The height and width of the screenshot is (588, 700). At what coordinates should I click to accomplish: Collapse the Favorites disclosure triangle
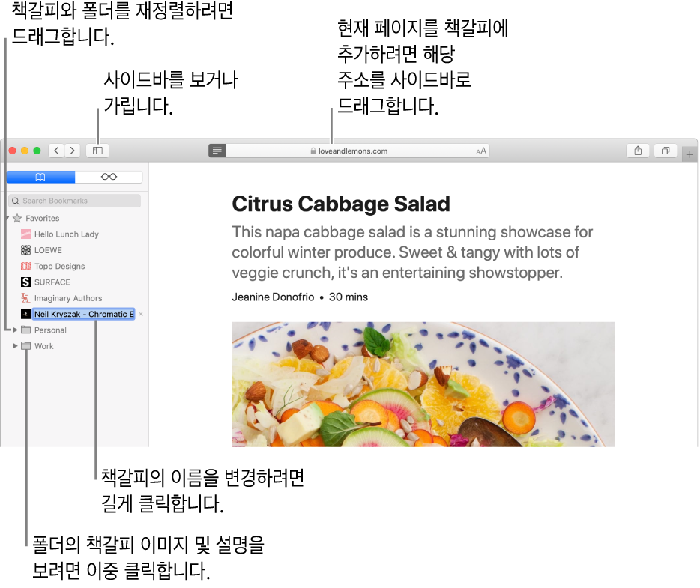[7, 218]
